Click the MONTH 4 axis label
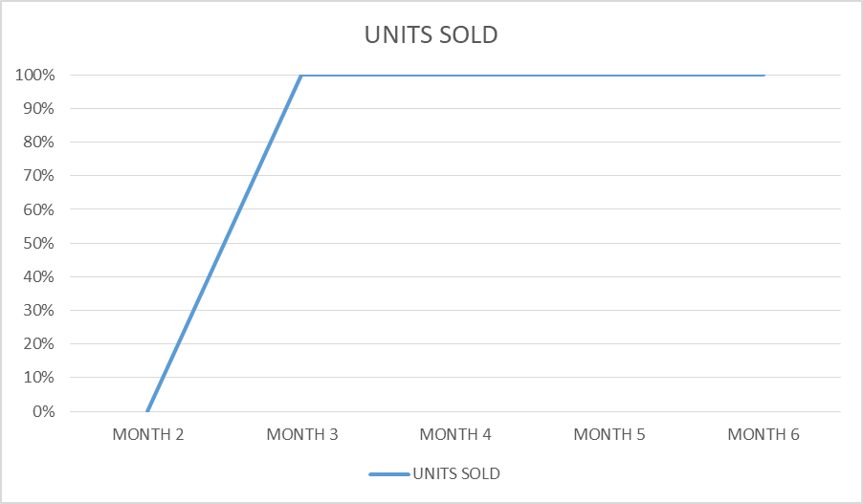Image resolution: width=863 pixels, height=504 pixels. pyautogui.click(x=455, y=434)
